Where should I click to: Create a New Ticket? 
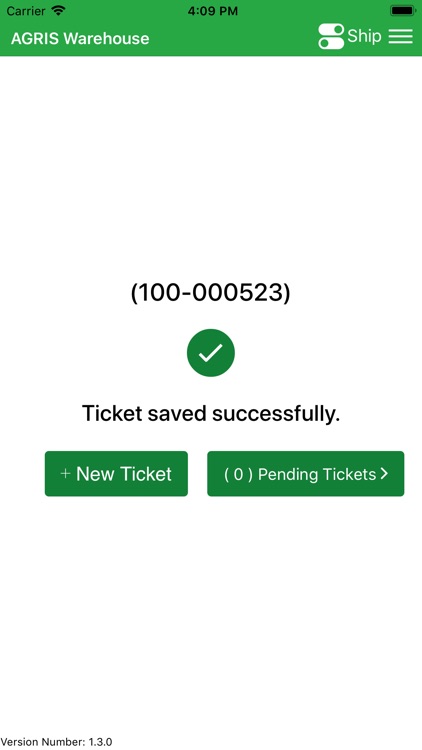click(116, 474)
